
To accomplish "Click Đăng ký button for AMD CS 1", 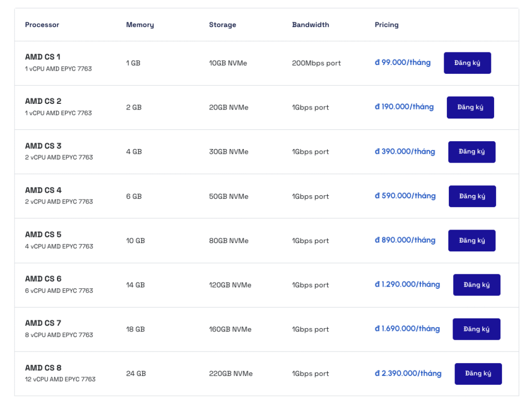I will coord(467,63).
